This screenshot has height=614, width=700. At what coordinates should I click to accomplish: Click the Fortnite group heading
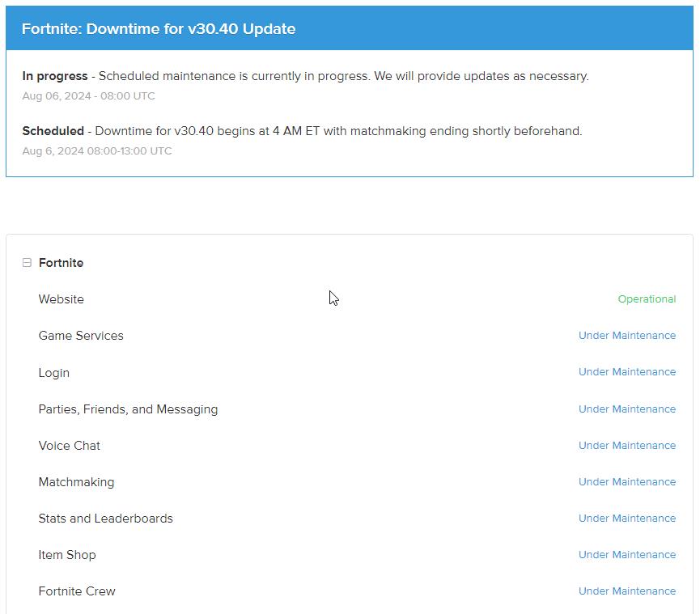click(x=61, y=263)
